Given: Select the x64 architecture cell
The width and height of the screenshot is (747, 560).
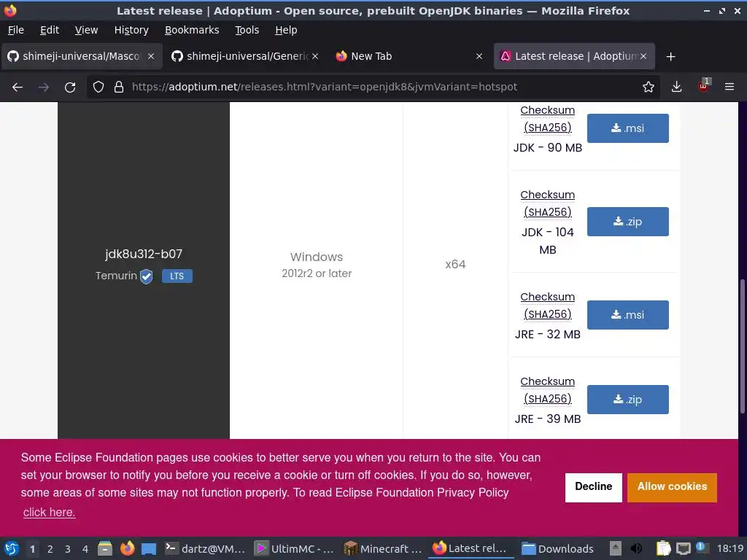Looking at the screenshot, I should (x=455, y=264).
